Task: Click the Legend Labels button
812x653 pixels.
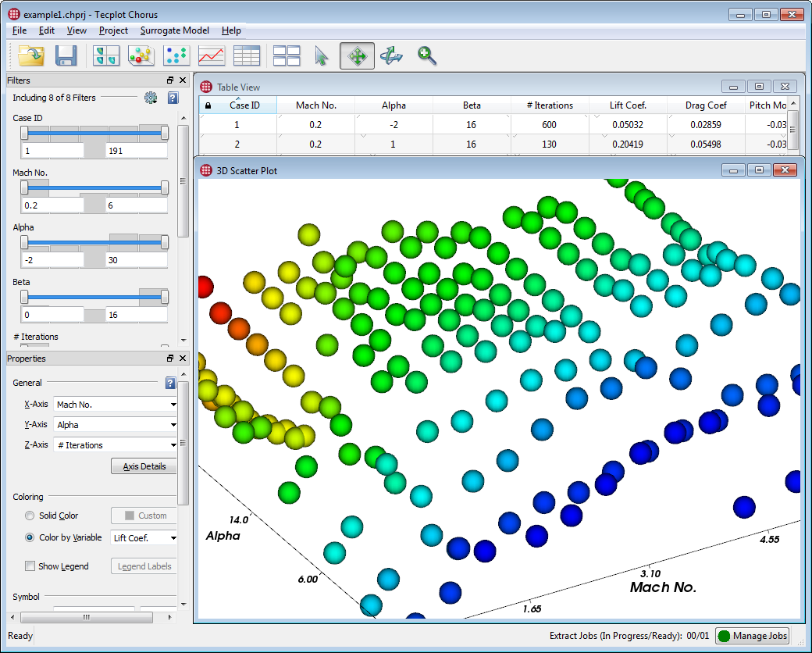Action: (144, 566)
